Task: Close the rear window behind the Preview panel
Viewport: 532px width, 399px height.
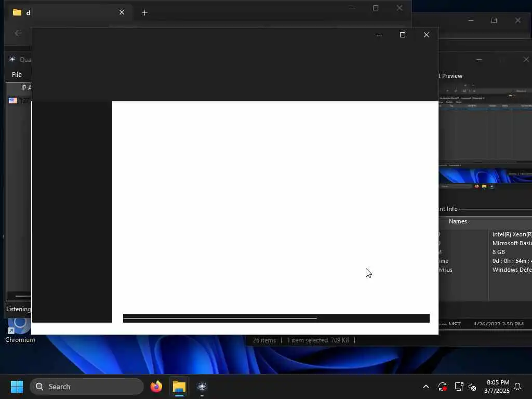Action: 518,20
